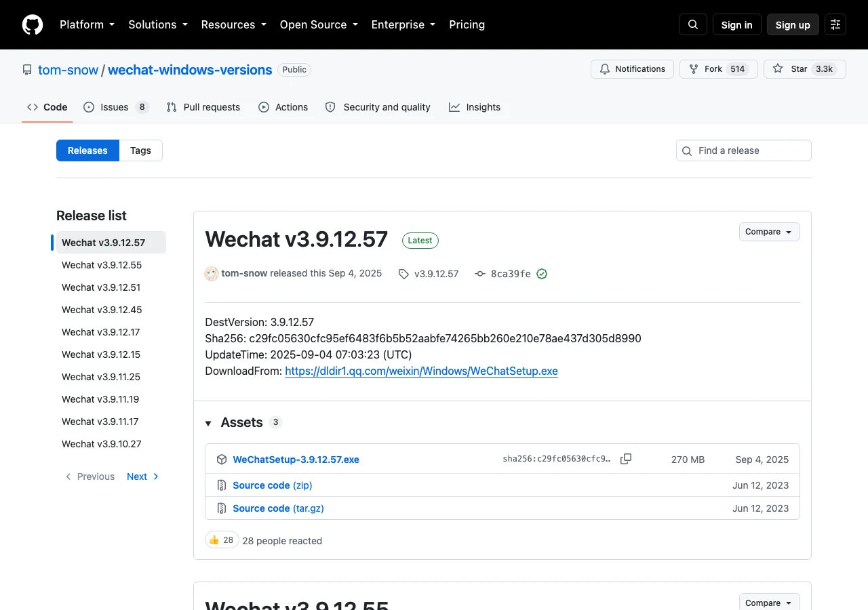Viewport: 868px width, 610px height.
Task: Click the verified commit check badge
Action: 542,274
